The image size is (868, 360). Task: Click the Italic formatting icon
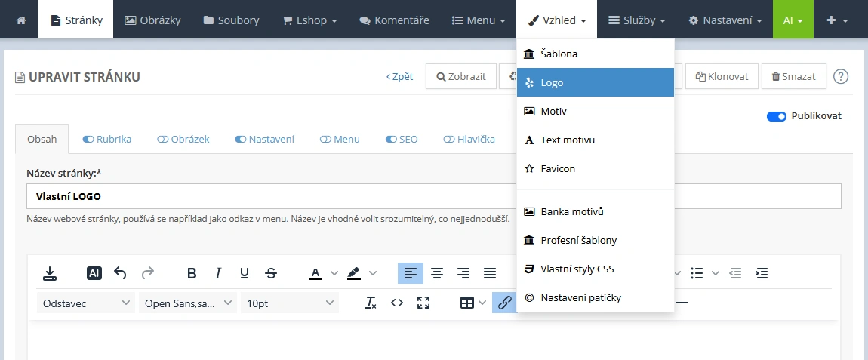(x=218, y=273)
